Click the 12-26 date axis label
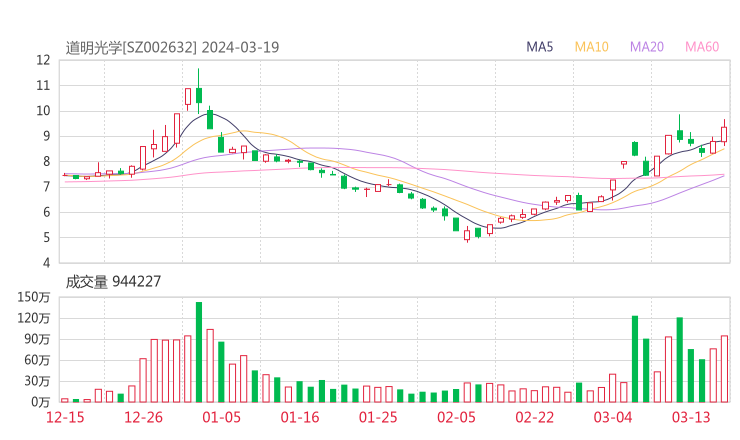The width and height of the screenshot is (740, 440). click(x=143, y=417)
